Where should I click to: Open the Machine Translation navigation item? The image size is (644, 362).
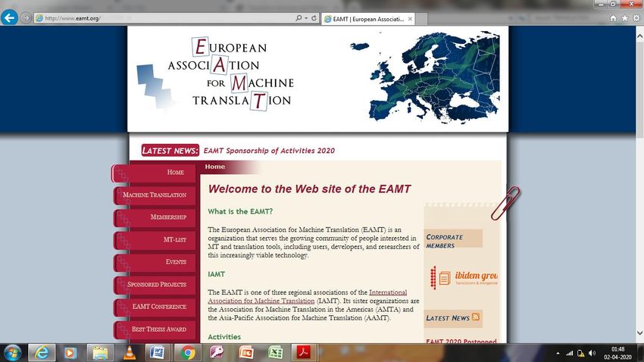pyautogui.click(x=155, y=195)
